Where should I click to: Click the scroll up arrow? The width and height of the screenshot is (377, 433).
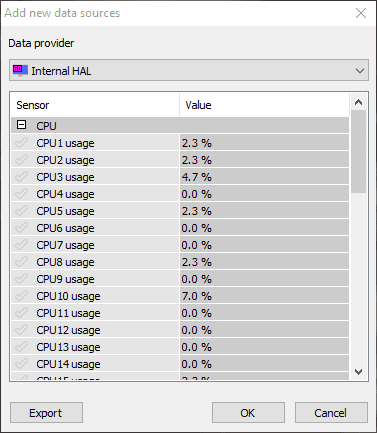coord(358,102)
